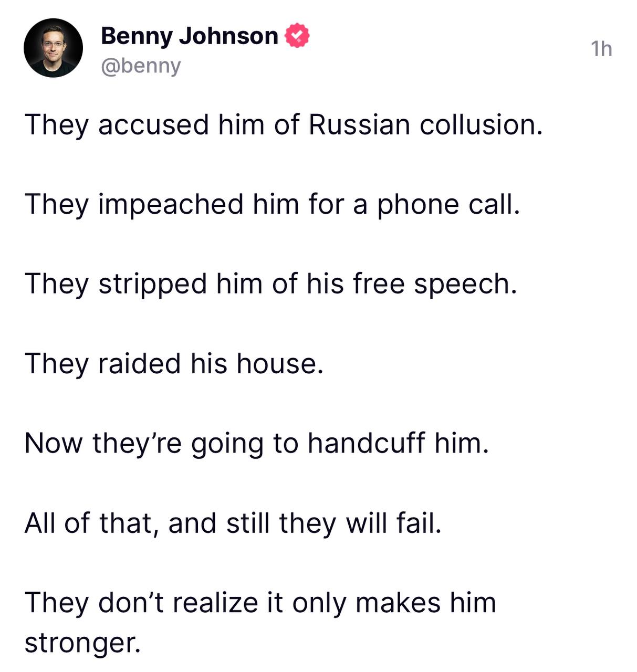Click "All of that, and still they will fail."
This screenshot has width=637, height=672.
click(x=233, y=523)
